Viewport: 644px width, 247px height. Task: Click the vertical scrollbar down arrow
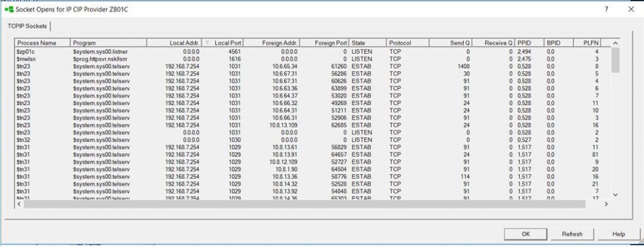(x=615, y=194)
